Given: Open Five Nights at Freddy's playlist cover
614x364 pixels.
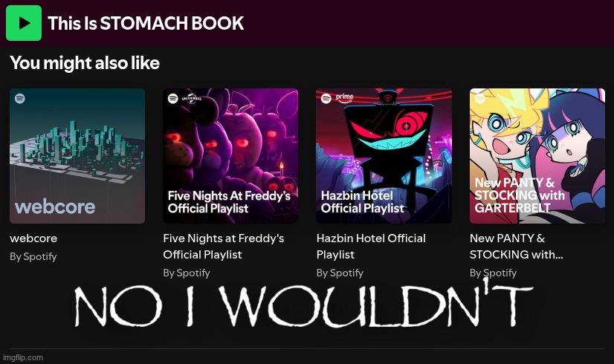Looking at the screenshot, I should 230,156.
